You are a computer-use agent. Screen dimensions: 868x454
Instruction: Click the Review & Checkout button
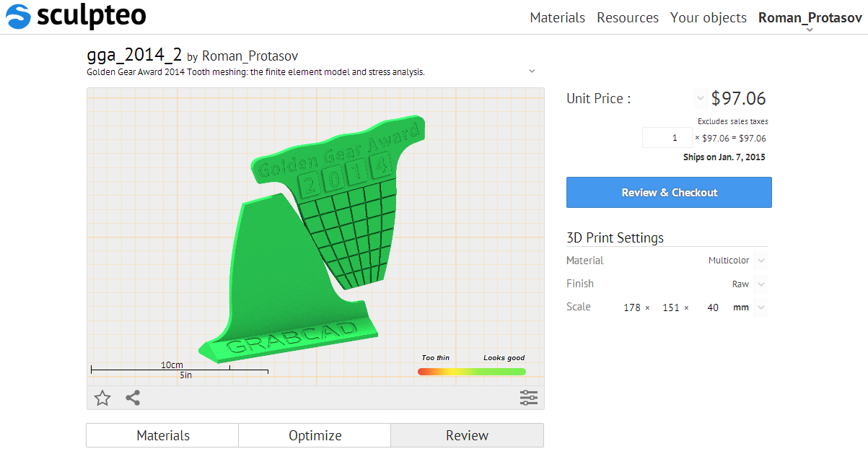tap(669, 193)
